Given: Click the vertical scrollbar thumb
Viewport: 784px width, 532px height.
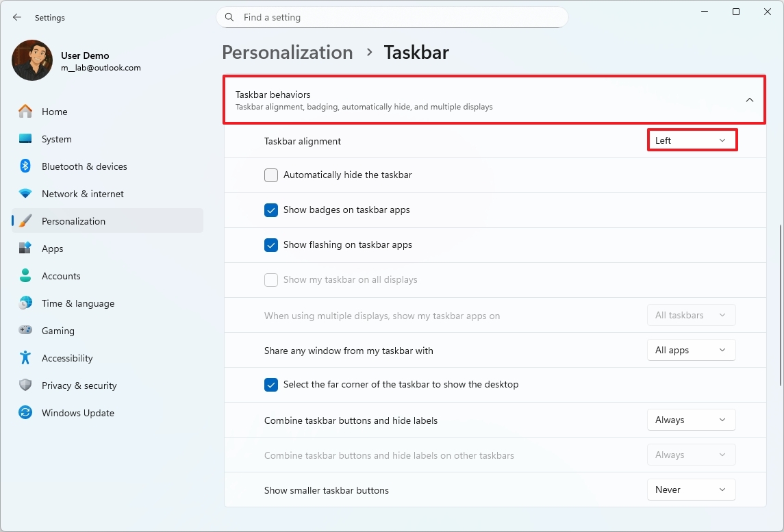Looking at the screenshot, I should point(780,305).
